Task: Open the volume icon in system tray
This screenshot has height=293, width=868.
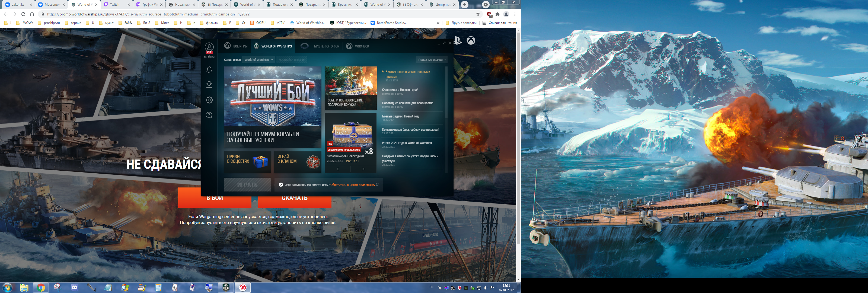Action: coord(486,288)
